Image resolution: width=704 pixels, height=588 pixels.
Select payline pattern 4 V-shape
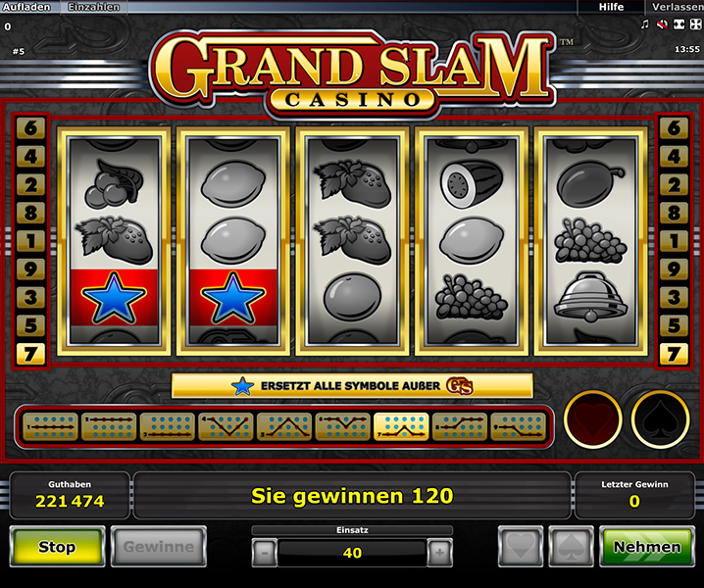tap(226, 426)
